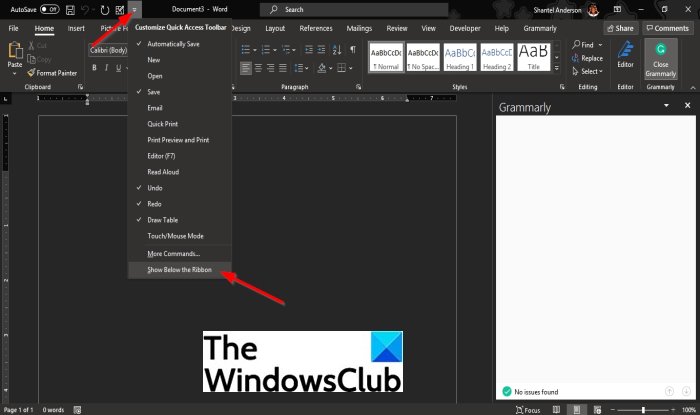This screenshot has height=415, width=700.
Task: Click the Close Grammarly ribbon button
Action: [x=661, y=59]
